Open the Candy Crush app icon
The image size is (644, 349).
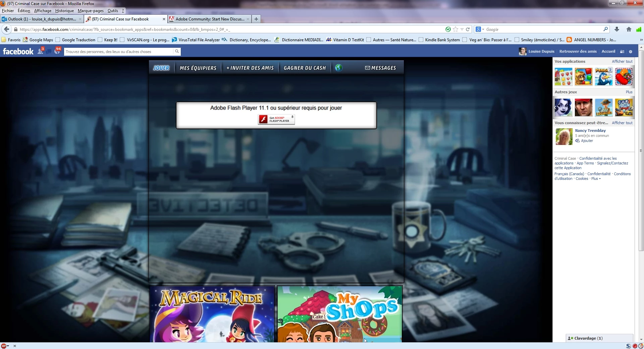pyautogui.click(x=624, y=77)
